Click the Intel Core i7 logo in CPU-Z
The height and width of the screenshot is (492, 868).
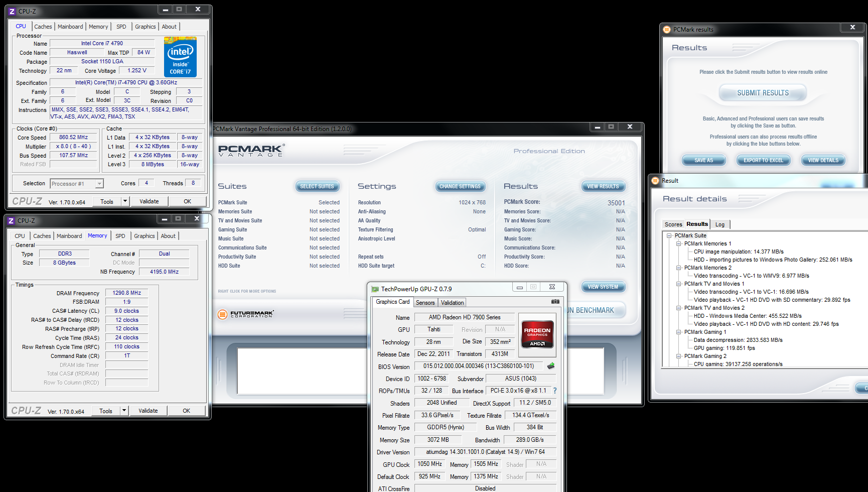tap(180, 57)
